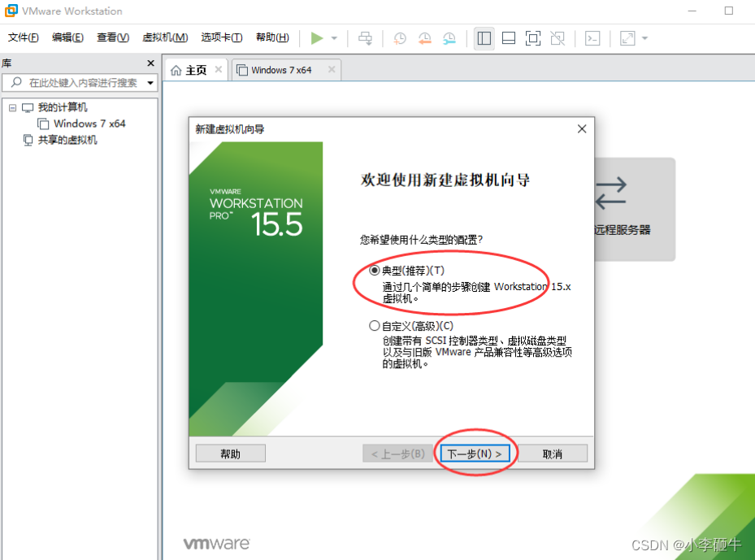Click the VM icon beside Windows 7 x64 in tree

pos(43,124)
